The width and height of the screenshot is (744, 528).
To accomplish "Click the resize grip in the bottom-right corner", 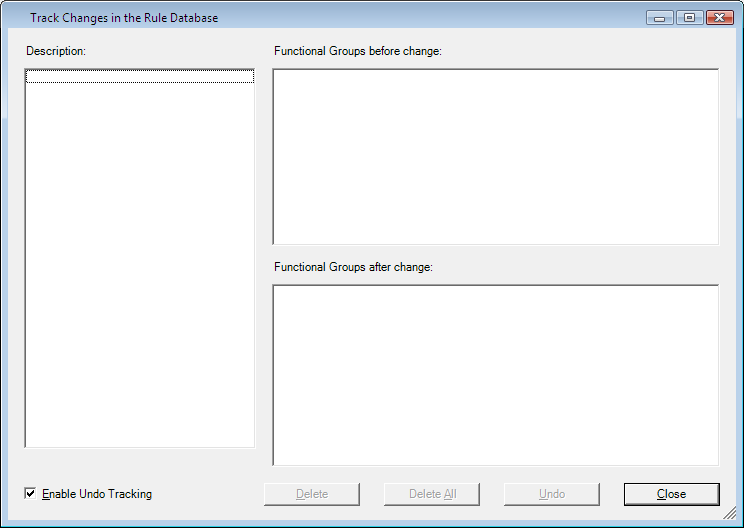I will click(735, 519).
